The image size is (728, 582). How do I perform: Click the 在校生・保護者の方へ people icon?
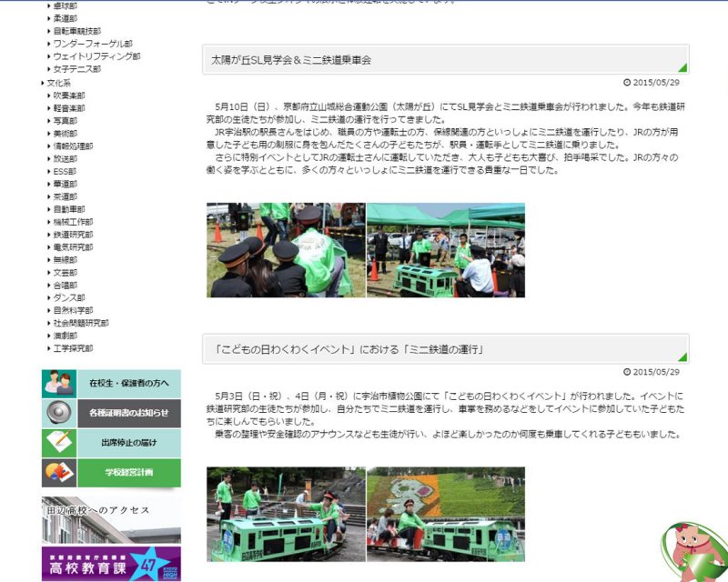(x=58, y=384)
